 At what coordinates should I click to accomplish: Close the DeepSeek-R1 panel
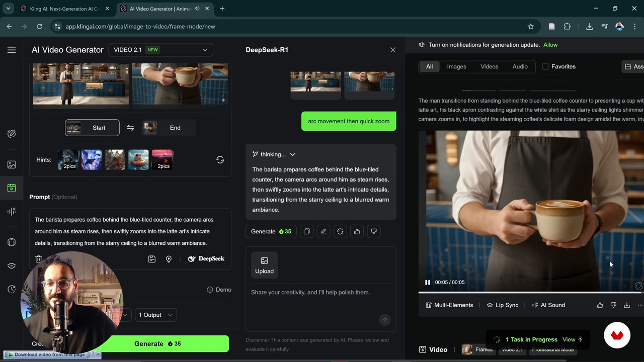393,50
